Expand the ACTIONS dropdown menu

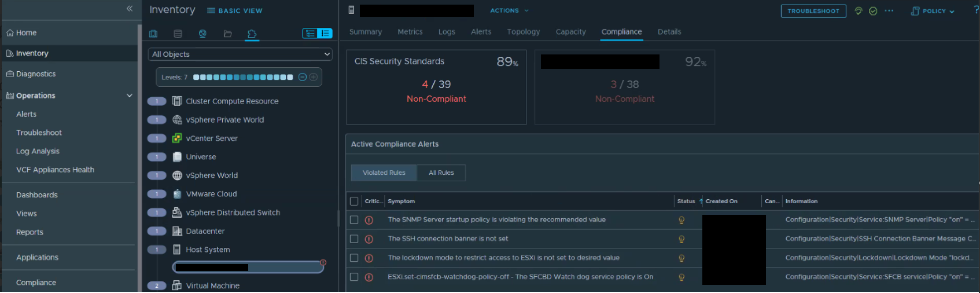[x=509, y=10]
